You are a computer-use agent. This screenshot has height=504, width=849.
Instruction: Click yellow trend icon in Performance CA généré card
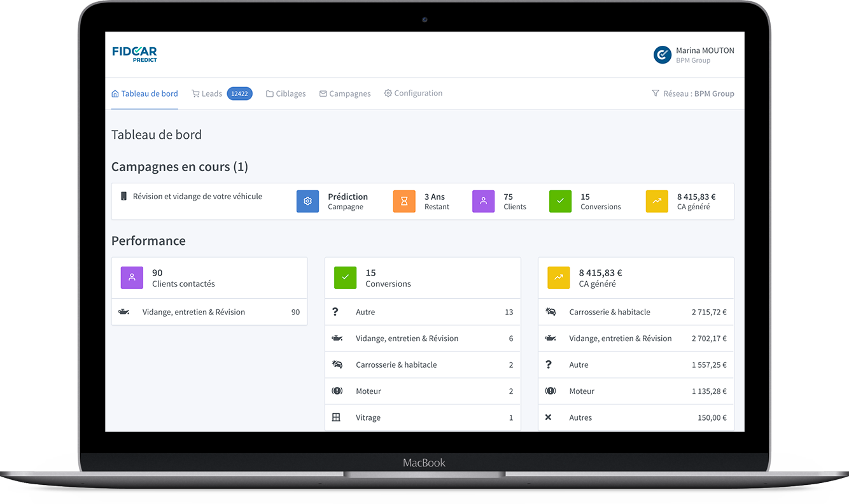click(x=558, y=278)
